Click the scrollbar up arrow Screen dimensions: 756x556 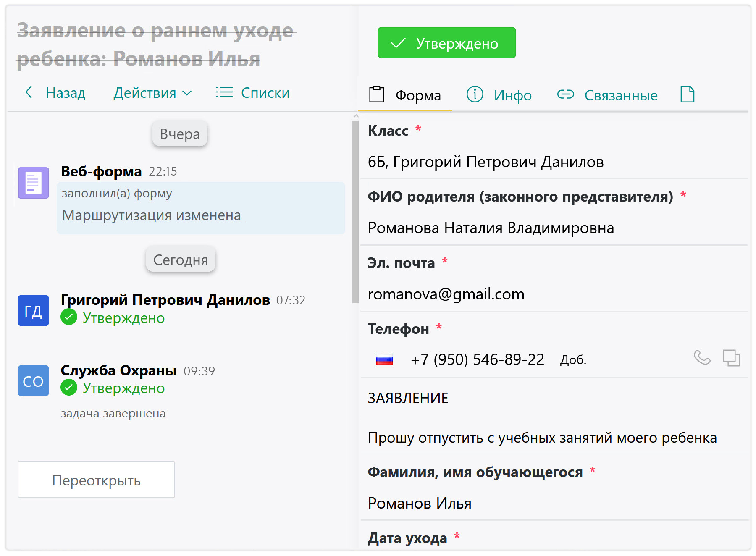[356, 116]
